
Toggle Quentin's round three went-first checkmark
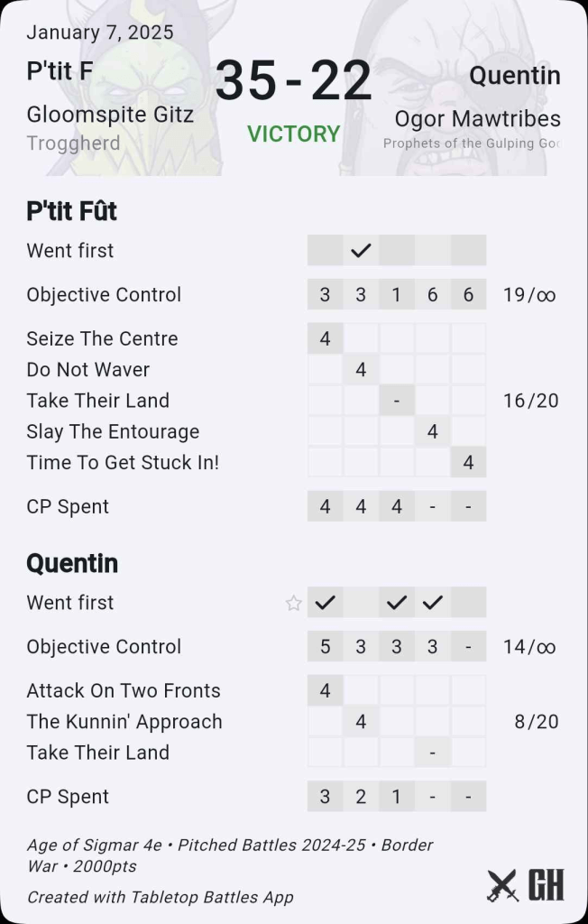(x=397, y=603)
